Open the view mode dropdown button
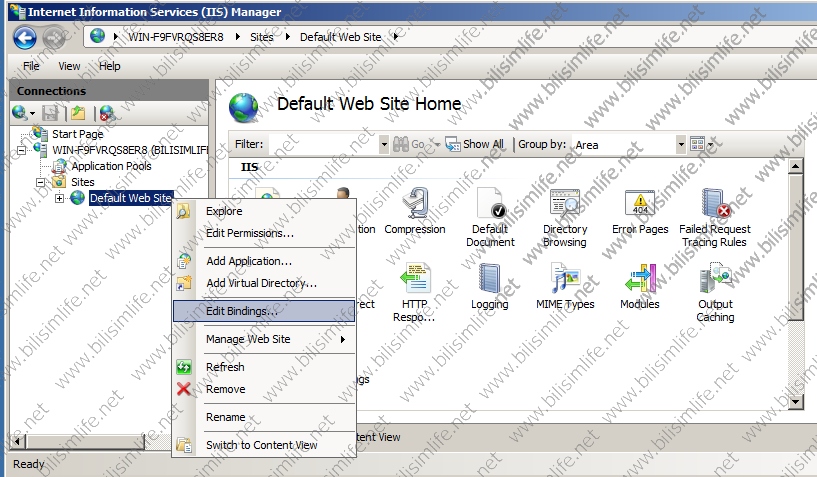Screen dimensions: 817x477 pos(701,144)
